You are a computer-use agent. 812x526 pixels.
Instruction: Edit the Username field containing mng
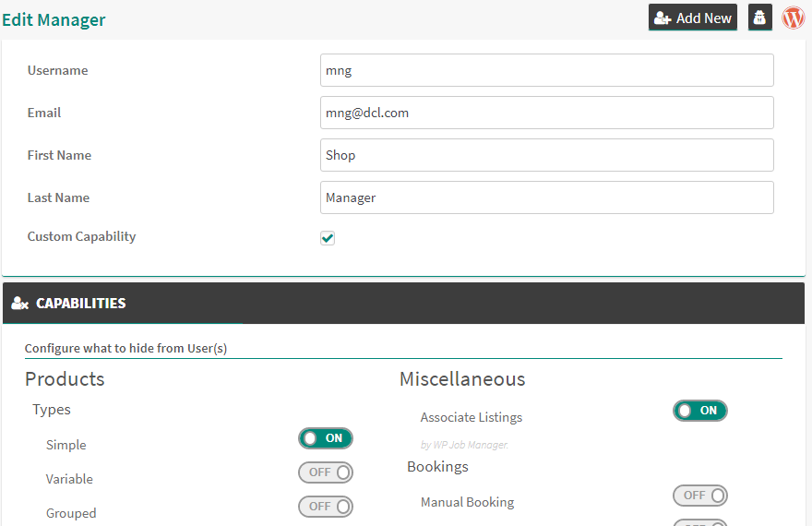(x=547, y=70)
